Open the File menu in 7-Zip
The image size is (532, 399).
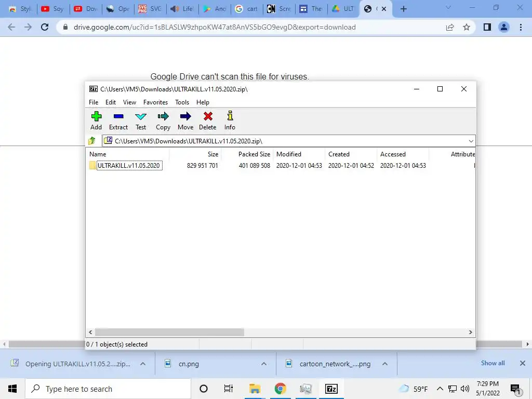pyautogui.click(x=94, y=102)
